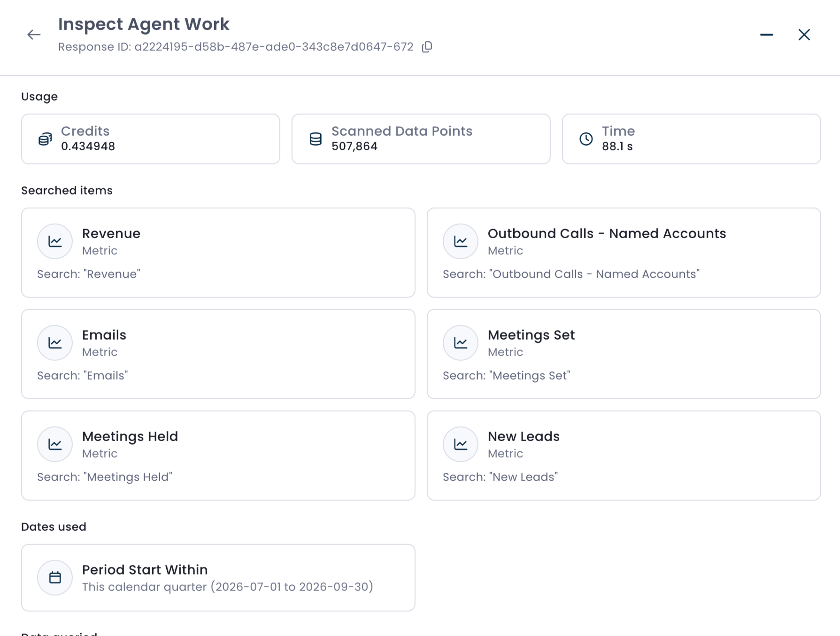Open the Outbound Calls - Named Accounts card
This screenshot has width=840, height=636.
pyautogui.click(x=624, y=253)
